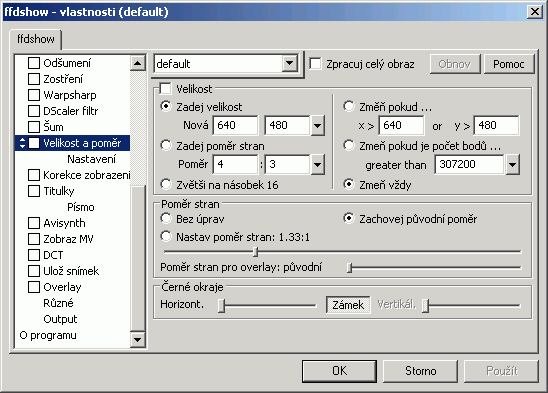Open the greater than value dropdown
The width and height of the screenshot is (548, 393).
coord(512,164)
